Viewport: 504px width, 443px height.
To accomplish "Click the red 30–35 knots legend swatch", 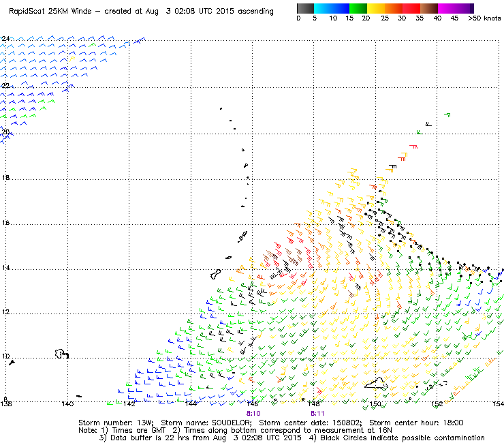I will (x=411, y=8).
